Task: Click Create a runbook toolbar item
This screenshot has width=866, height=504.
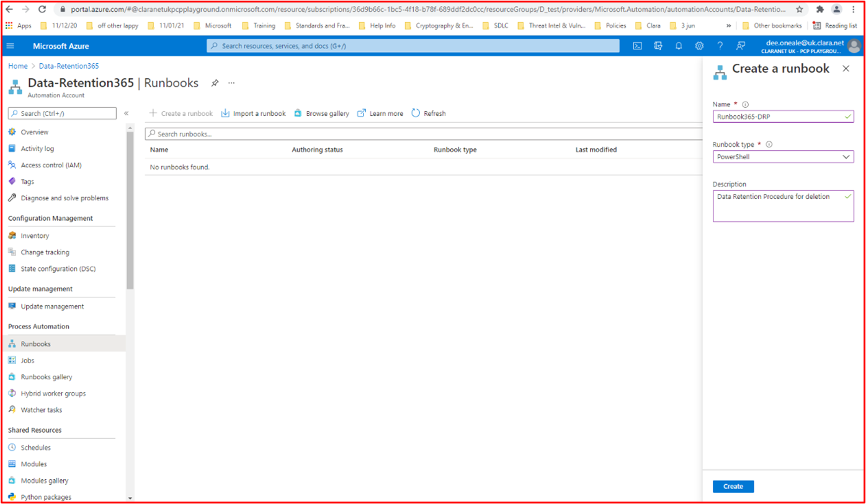Action: tap(181, 113)
